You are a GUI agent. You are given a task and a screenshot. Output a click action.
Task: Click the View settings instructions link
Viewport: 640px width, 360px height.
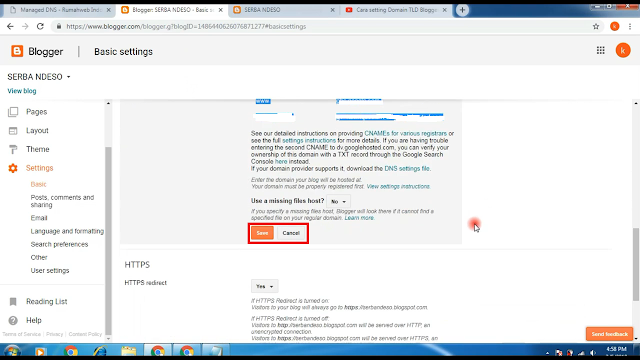[398, 187]
